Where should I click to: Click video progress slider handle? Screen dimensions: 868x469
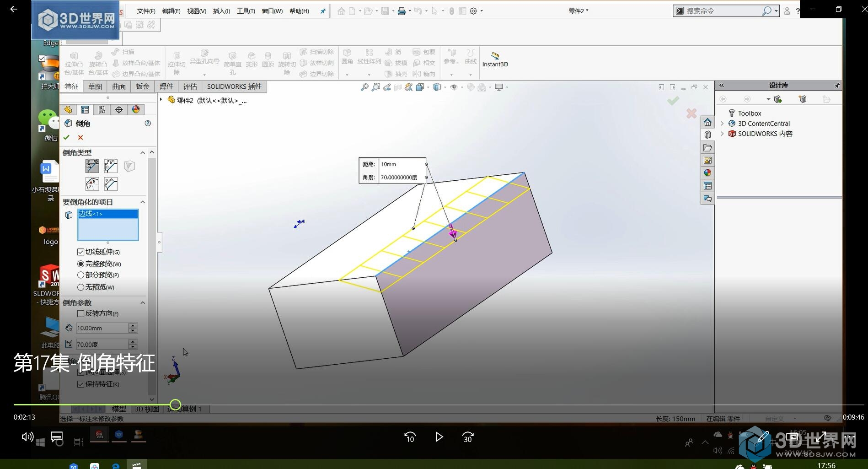tap(175, 405)
